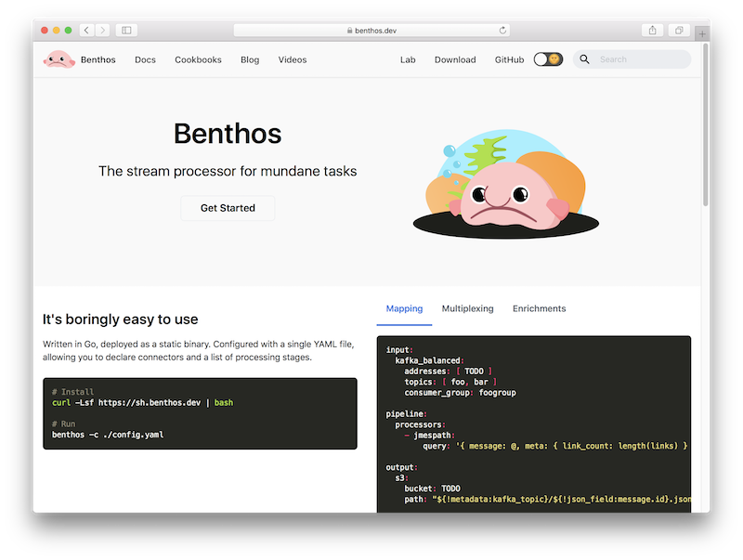Click the Benthos brand name link
The height and width of the screenshot is (560, 743).
pyautogui.click(x=98, y=59)
